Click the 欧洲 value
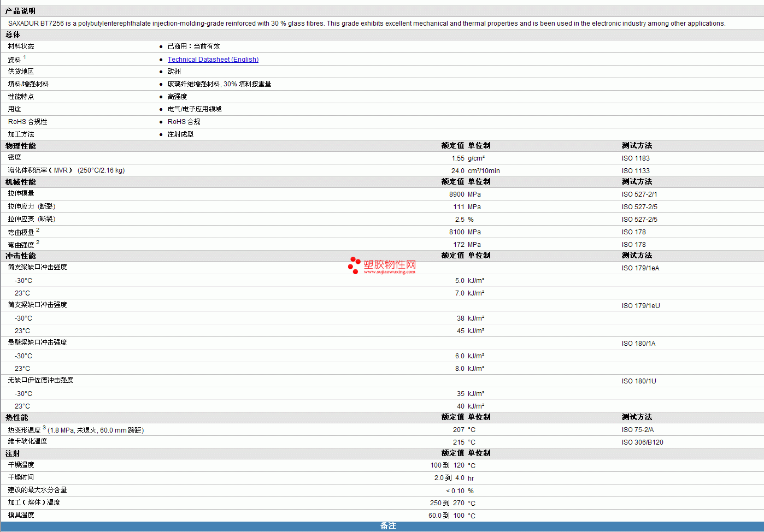Screen dimensions: 764x532 [174, 72]
